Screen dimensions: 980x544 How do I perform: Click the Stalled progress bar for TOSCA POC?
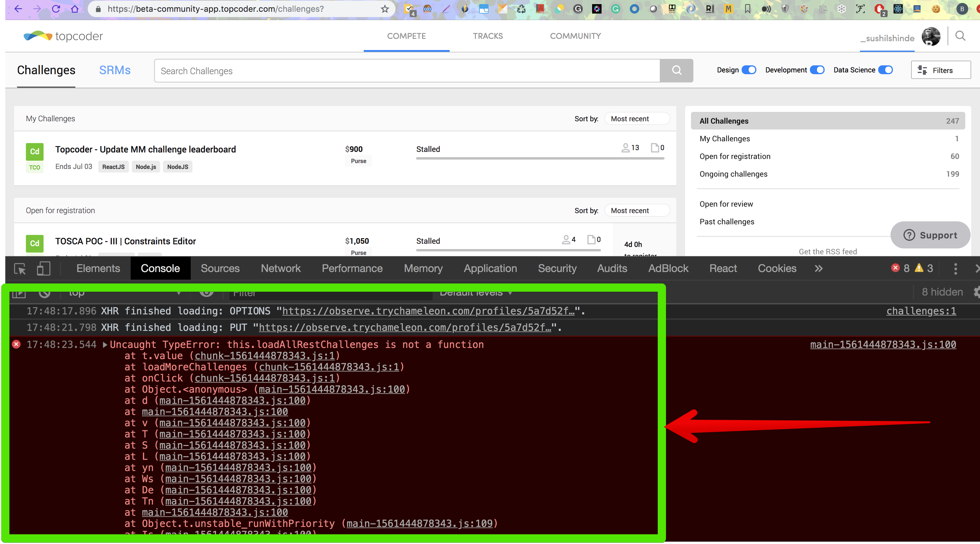click(x=508, y=250)
